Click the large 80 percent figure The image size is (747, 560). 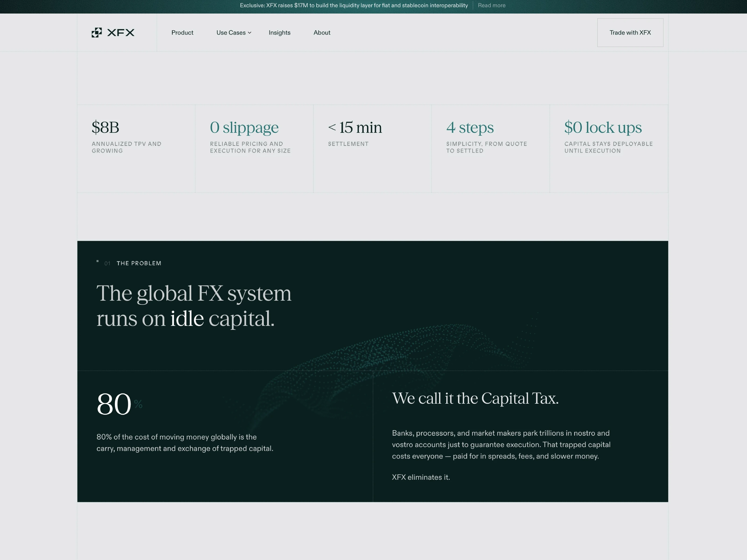coord(119,404)
